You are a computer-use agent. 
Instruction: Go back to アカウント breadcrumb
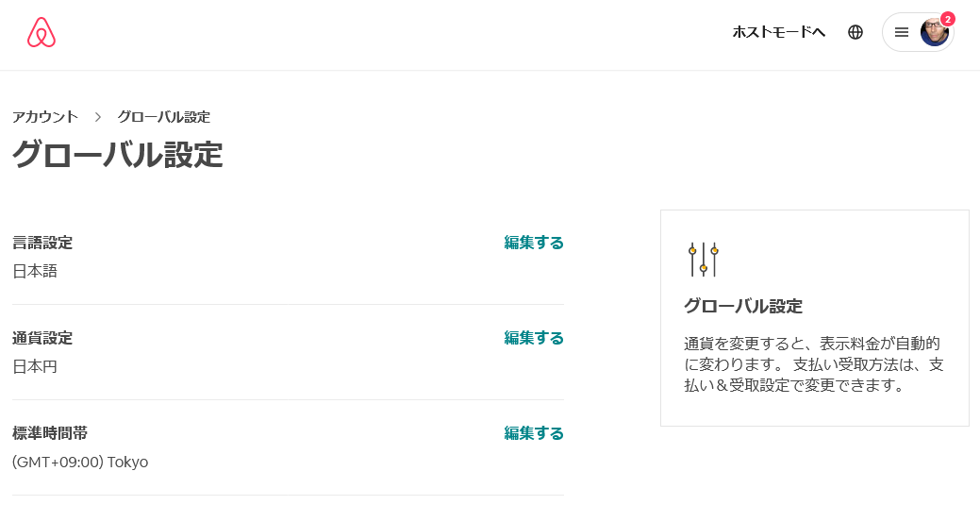tap(45, 117)
